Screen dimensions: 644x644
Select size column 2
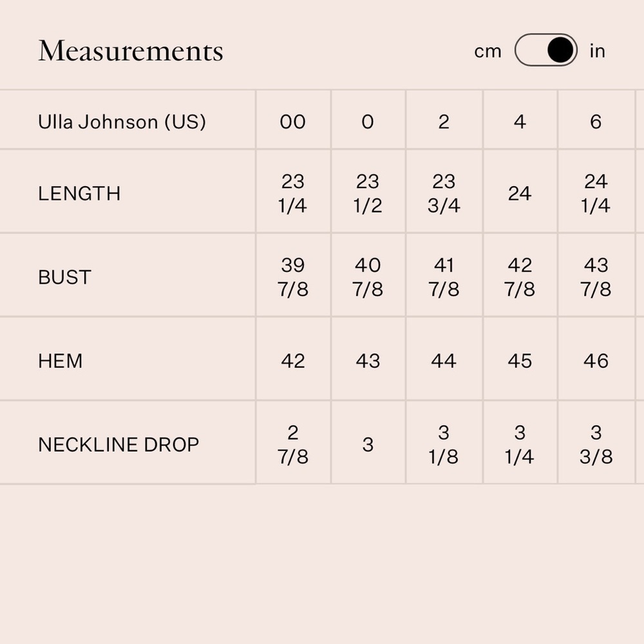444,121
